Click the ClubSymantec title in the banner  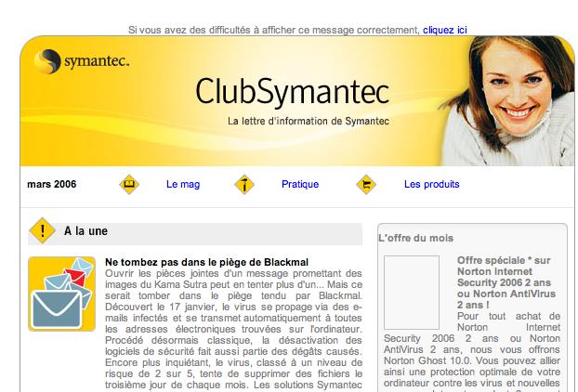[x=293, y=91]
